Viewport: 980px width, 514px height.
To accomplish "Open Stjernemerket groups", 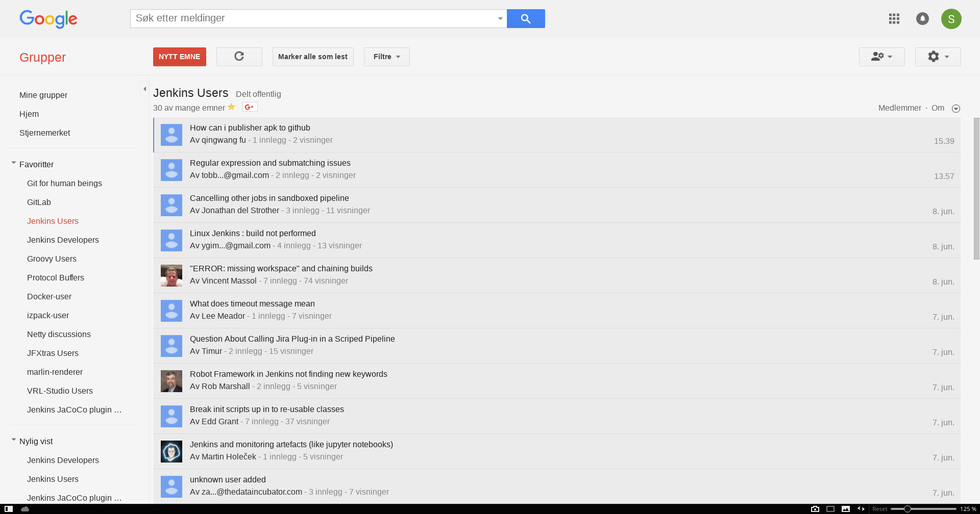I will [45, 133].
